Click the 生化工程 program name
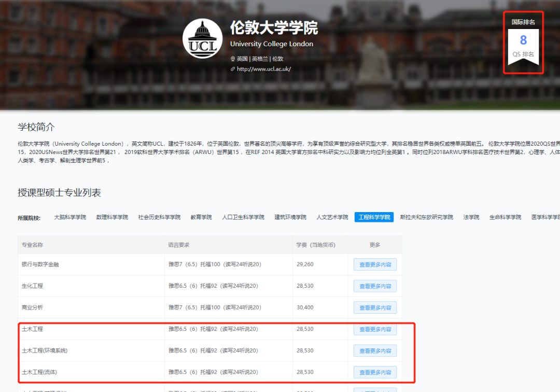Screen dimensions: 560x392 pyautogui.click(x=32, y=286)
